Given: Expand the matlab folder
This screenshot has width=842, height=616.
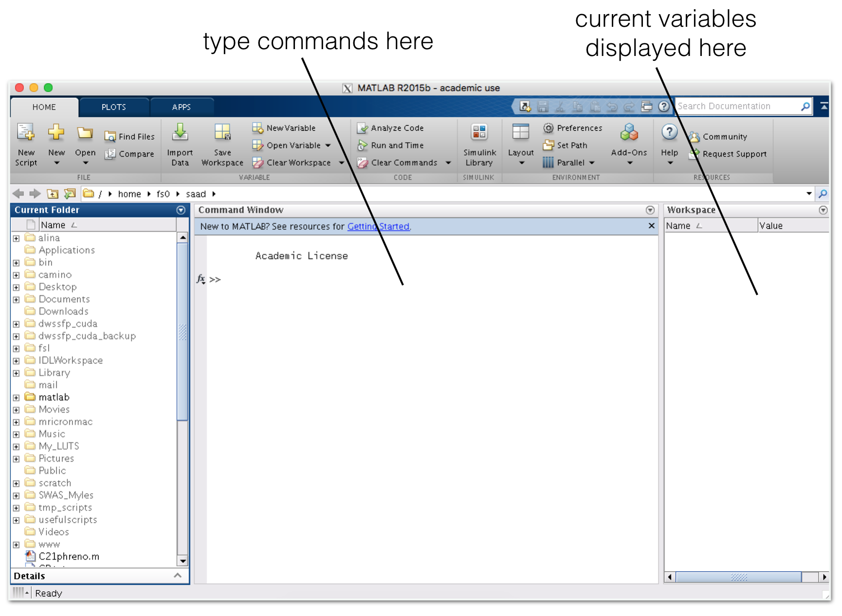Looking at the screenshot, I should point(16,398).
